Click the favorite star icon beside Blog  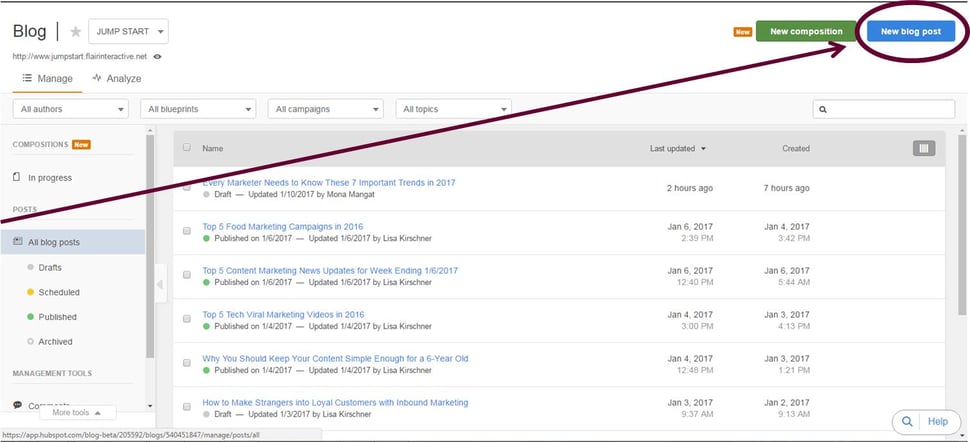(76, 32)
